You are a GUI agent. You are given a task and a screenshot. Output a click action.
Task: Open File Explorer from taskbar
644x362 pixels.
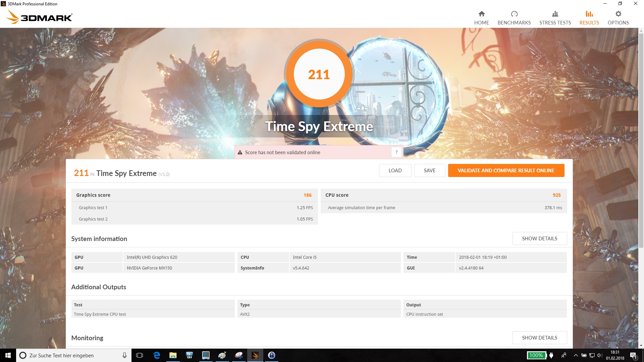(173, 355)
